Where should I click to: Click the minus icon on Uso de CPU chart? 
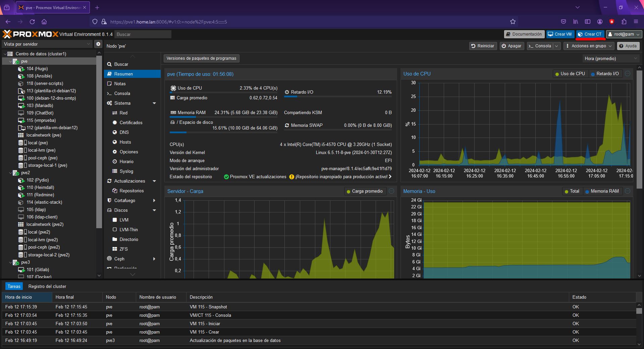click(x=628, y=73)
